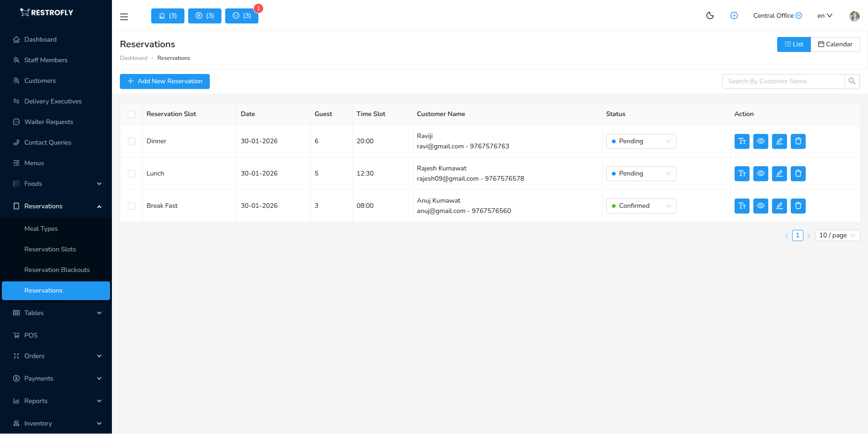Screen dimensions: 868x434
Task: Tick the checkbox beside the Dinner reservation
Action: click(x=132, y=141)
